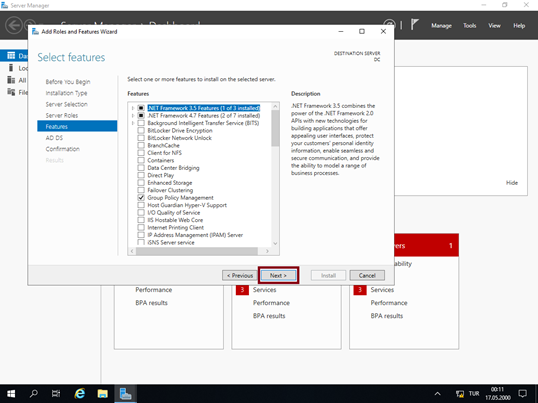Click the features list vertical scrollbar thumb
Viewport: 538px width, 403px height.
[x=275, y=128]
